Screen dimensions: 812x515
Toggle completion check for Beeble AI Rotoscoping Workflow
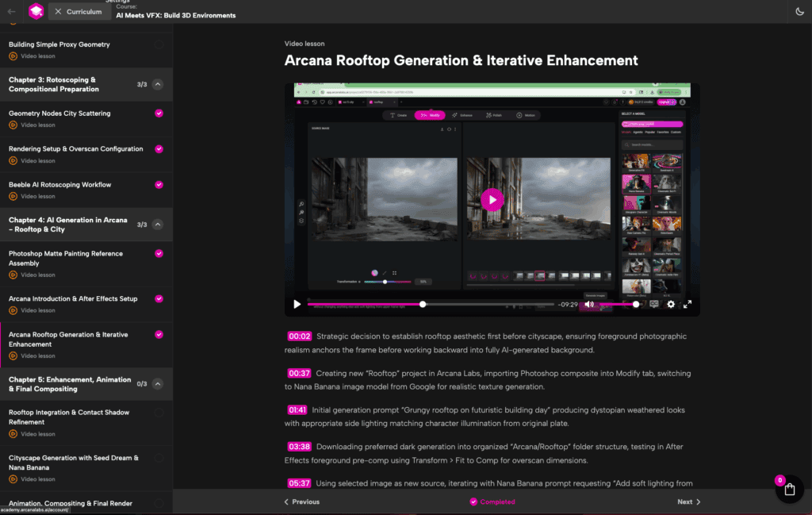(x=159, y=185)
